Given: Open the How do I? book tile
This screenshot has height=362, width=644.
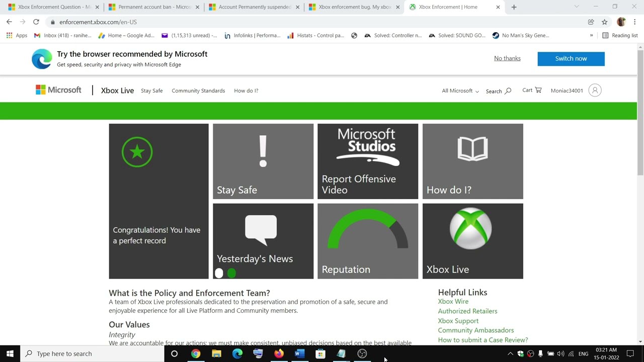Looking at the screenshot, I should (x=473, y=161).
